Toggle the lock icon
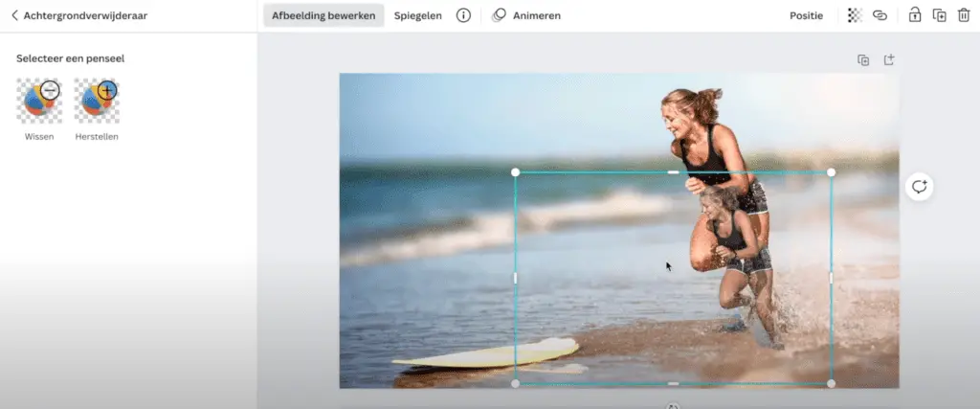Viewport: 980px width, 409px height. 914,15
